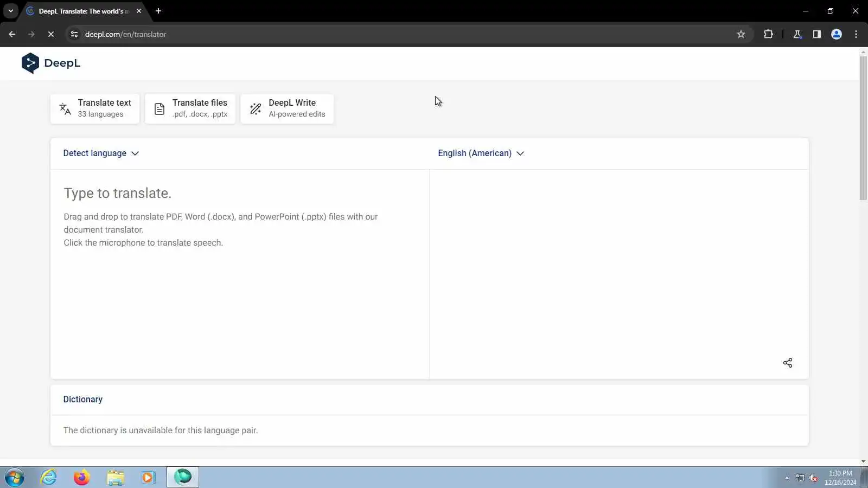Click the address bar URL deepl.com/en/translator
The height and width of the screenshot is (488, 868).
(x=125, y=34)
